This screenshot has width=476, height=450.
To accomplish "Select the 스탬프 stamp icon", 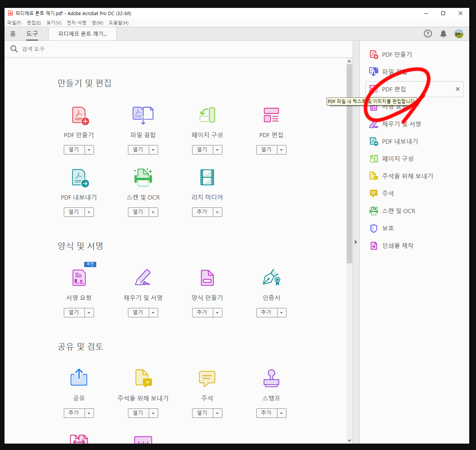I will click(271, 378).
